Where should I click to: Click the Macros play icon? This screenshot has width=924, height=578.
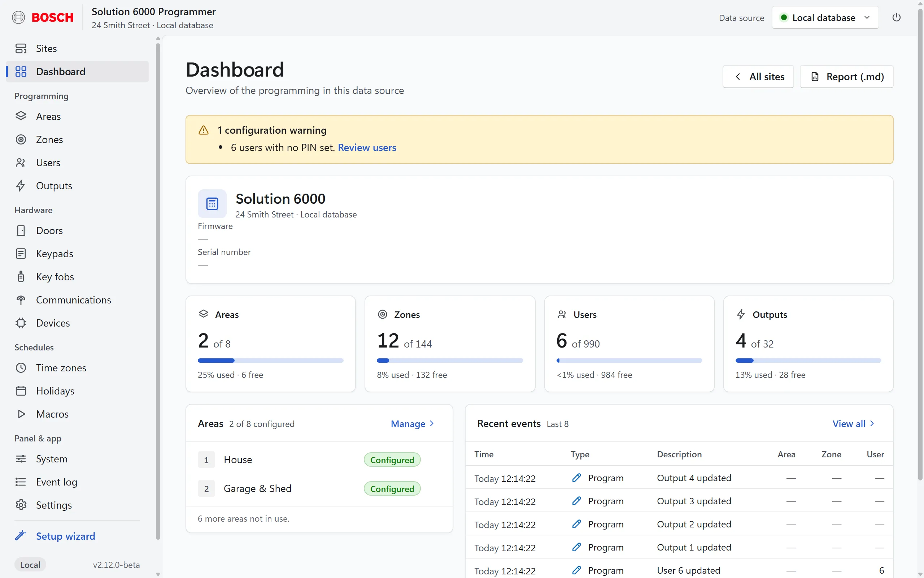pos(21,414)
